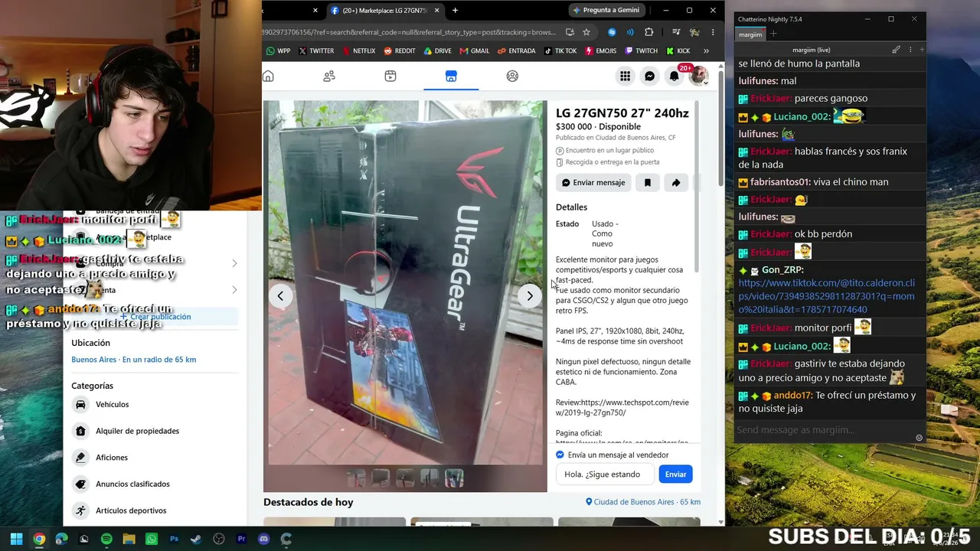Open KICK bookmark
The width and height of the screenshot is (980, 551).
point(678,51)
